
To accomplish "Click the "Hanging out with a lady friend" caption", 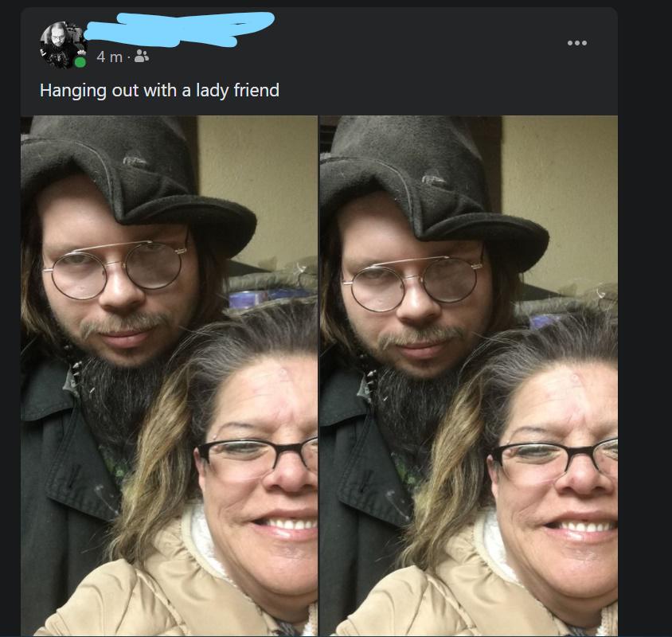I will tap(159, 91).
